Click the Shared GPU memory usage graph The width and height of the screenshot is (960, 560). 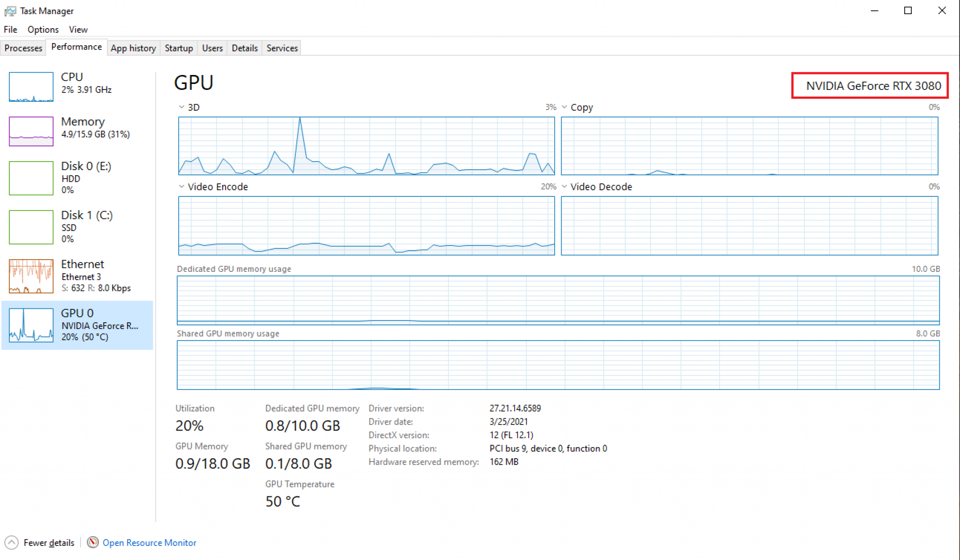click(x=558, y=365)
